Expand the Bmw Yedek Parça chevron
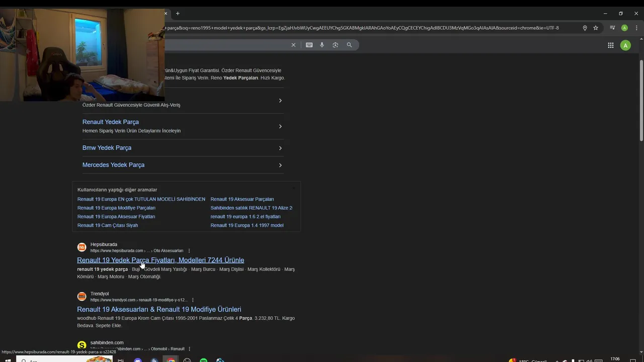This screenshot has height=362, width=644. click(x=280, y=148)
